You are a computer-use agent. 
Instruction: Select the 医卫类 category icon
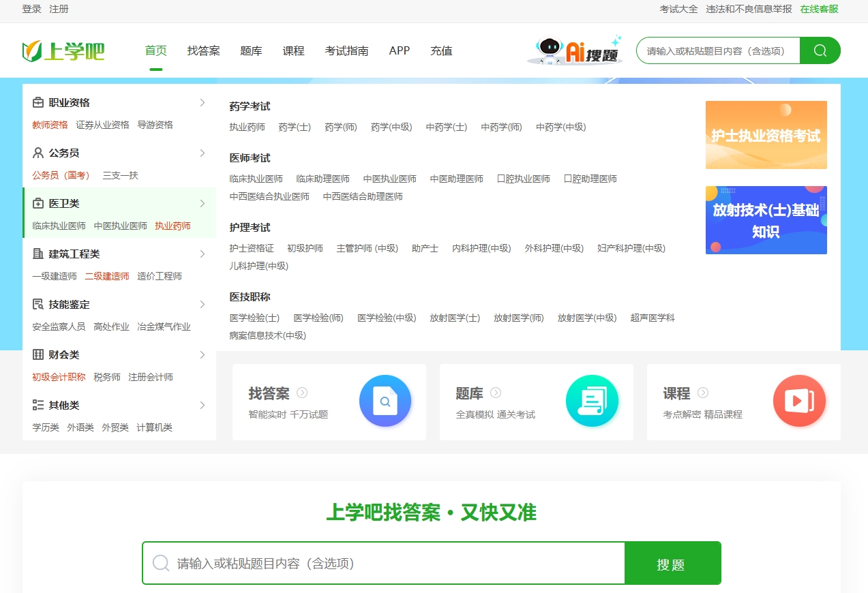(x=38, y=203)
